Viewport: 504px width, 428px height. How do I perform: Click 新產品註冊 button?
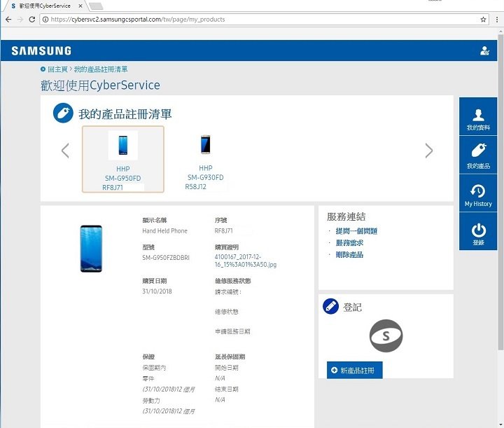354,370
